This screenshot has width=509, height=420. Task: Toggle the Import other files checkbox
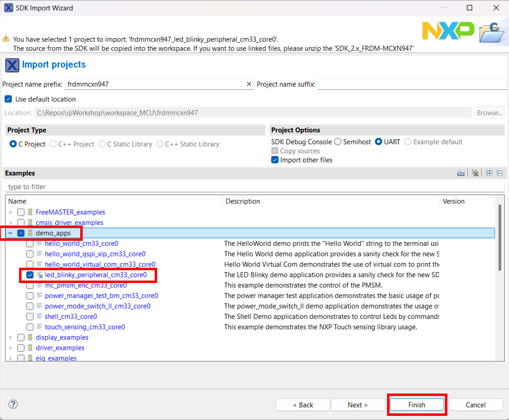pyautogui.click(x=275, y=160)
